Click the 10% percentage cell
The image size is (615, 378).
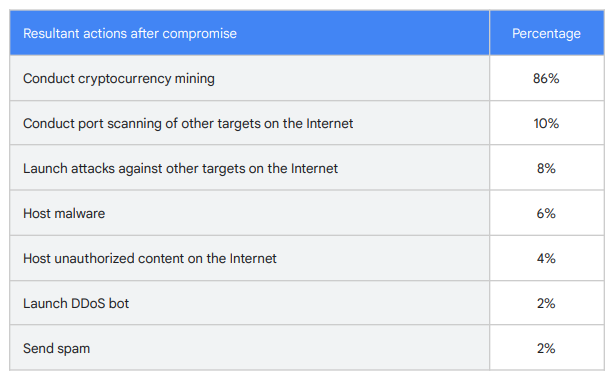(x=546, y=123)
